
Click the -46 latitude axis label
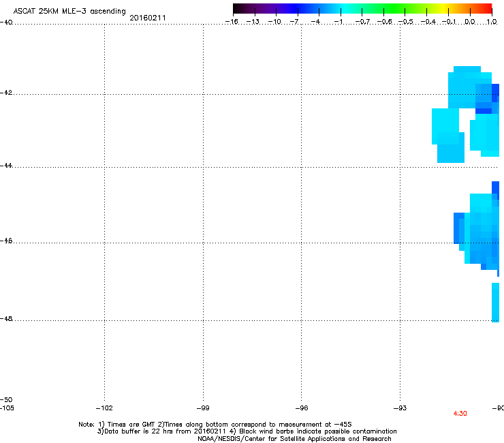coord(6,241)
